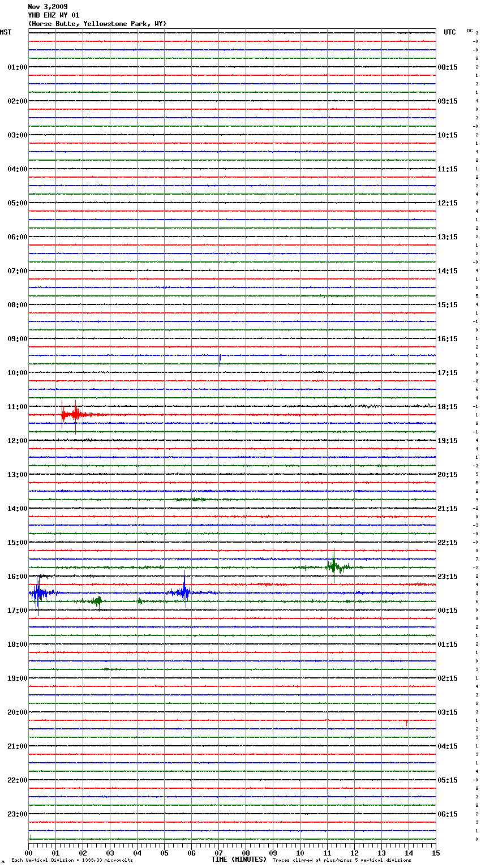
Task: Click the DC column header
Action: click(x=470, y=31)
